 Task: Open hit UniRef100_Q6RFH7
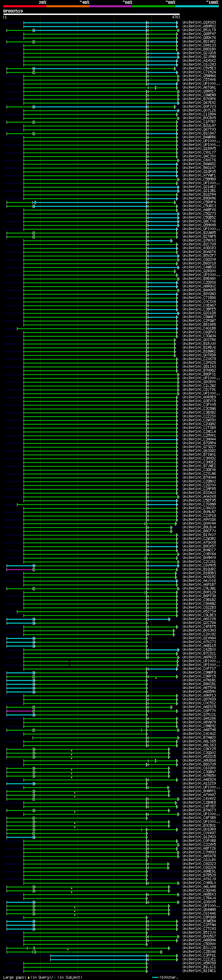pyautogui.click(x=199, y=34)
